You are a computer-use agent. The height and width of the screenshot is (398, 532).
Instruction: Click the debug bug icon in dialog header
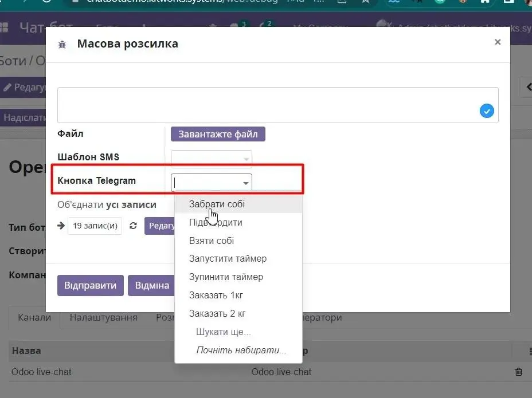coord(62,45)
